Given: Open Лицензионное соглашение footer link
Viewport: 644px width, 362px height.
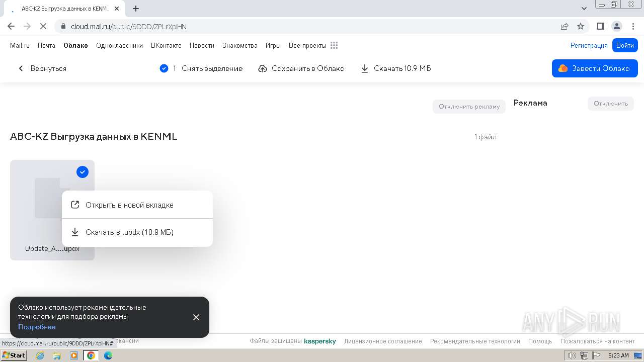Looking at the screenshot, I should coord(383,341).
